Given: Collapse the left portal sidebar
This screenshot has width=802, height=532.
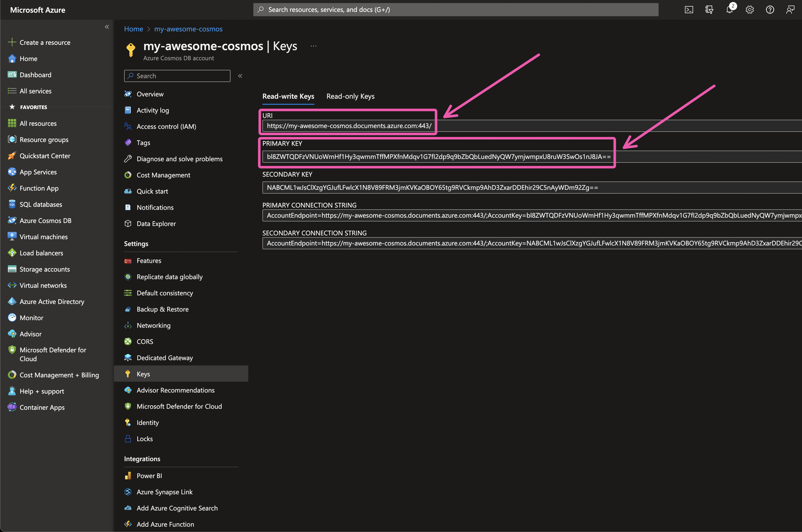Looking at the screenshot, I should (107, 27).
